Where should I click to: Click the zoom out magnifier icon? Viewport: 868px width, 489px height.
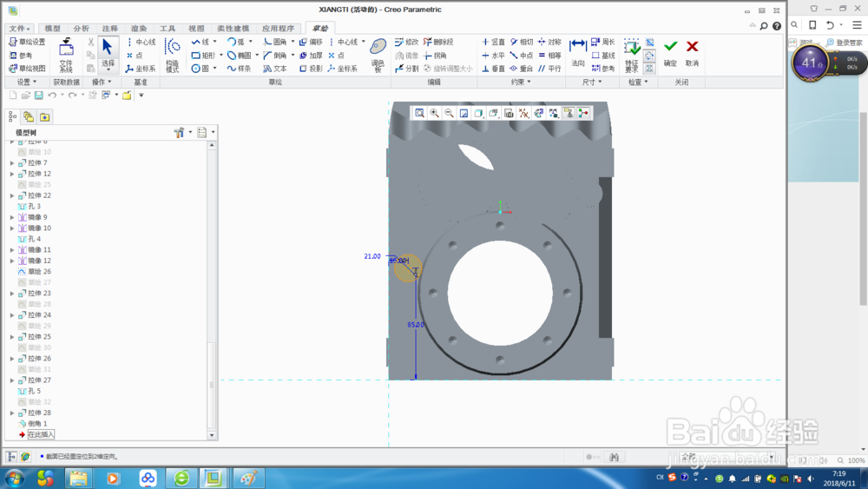450,113
